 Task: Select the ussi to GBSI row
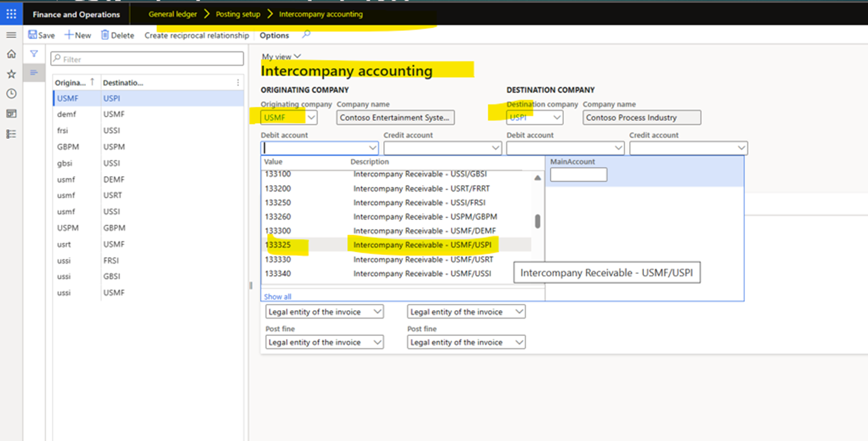(148, 276)
